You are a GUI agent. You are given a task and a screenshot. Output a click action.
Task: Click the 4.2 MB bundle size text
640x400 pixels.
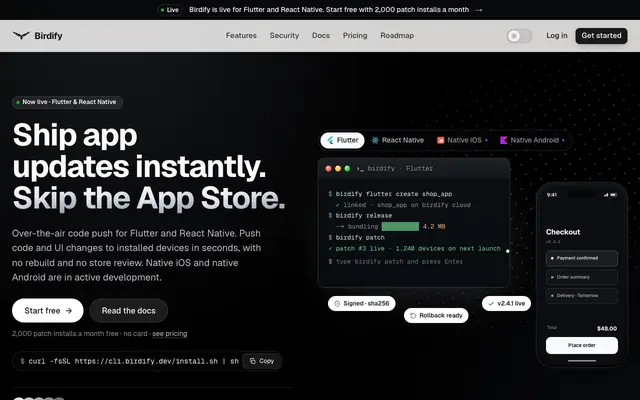(434, 227)
